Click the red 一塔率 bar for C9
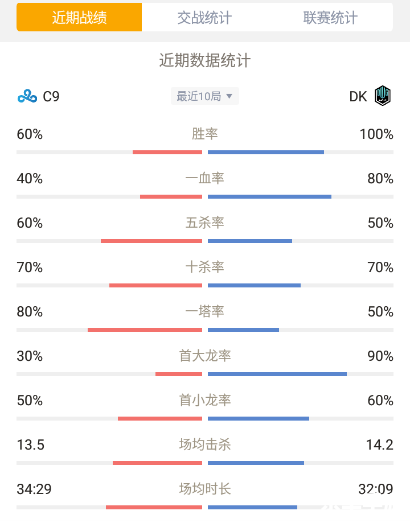Viewport: 410px width, 521px height. pos(145,330)
